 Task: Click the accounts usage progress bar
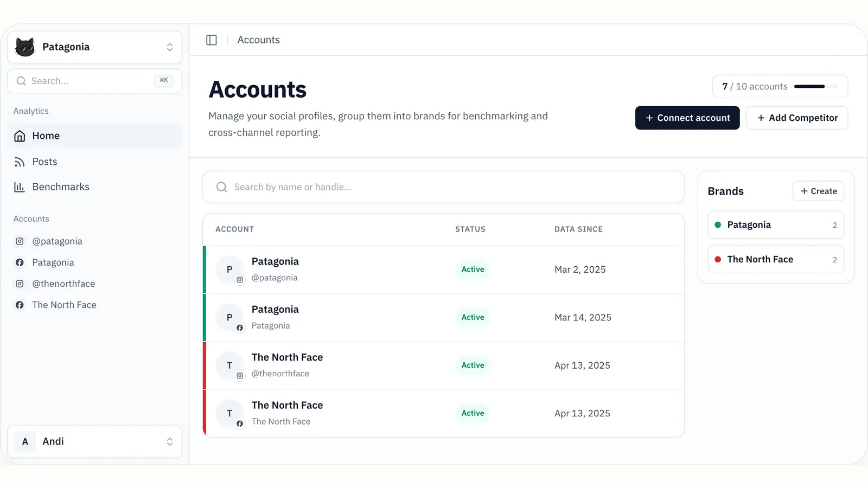click(x=815, y=87)
